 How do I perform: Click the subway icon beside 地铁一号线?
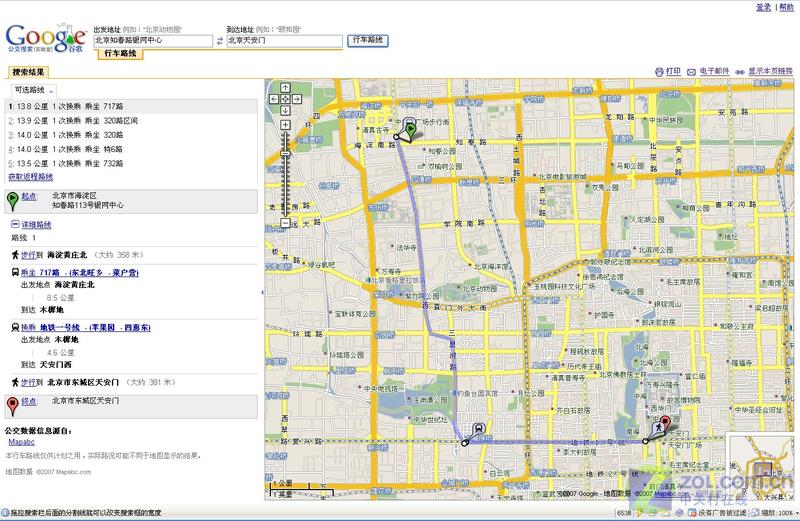(x=15, y=327)
